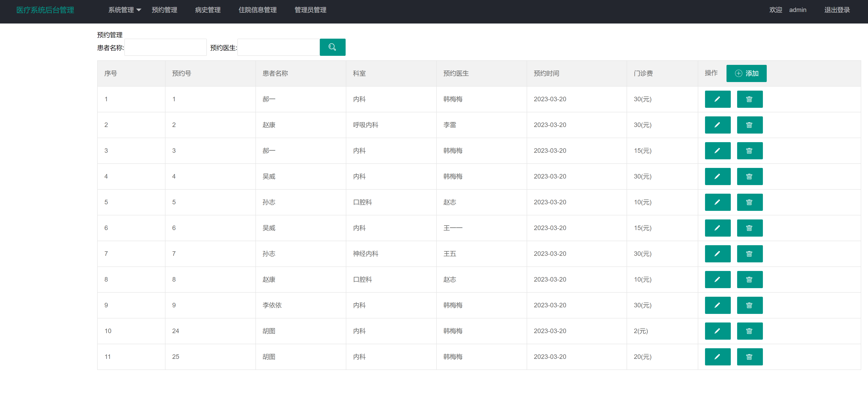Viewport: 868px width, 400px height.
Task: Edit 吴威's 内科 appointment in row 4
Action: (x=718, y=176)
